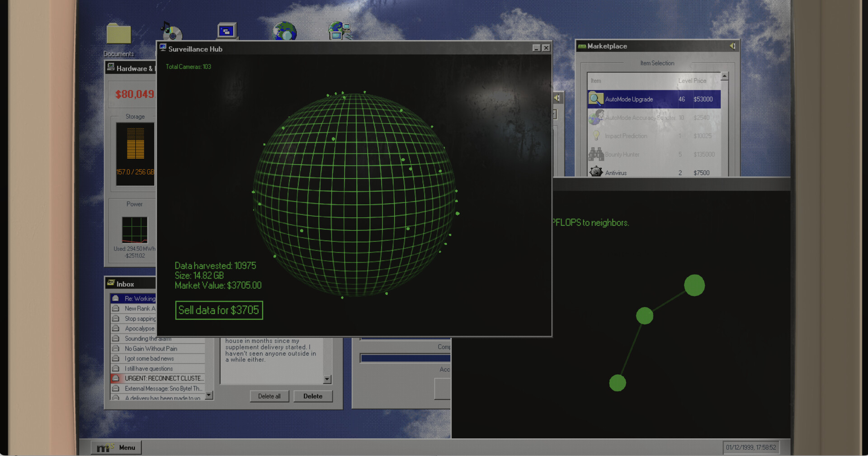Open the music CD desktop icon

tap(171, 31)
